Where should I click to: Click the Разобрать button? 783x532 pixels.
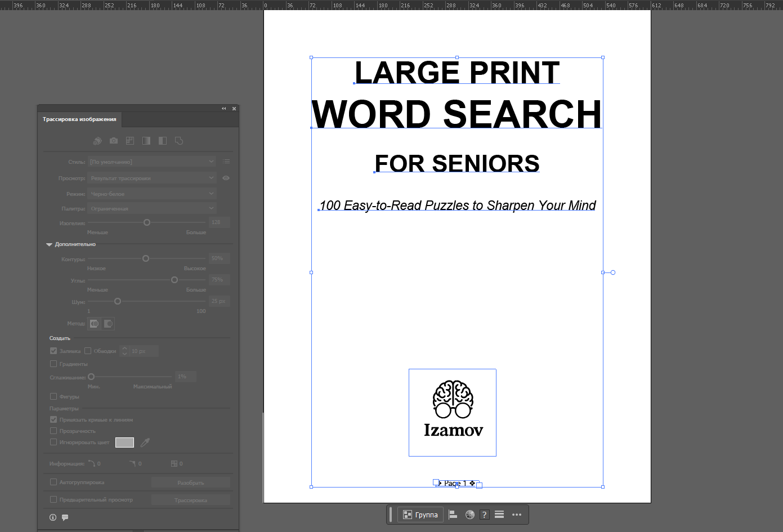tap(191, 482)
